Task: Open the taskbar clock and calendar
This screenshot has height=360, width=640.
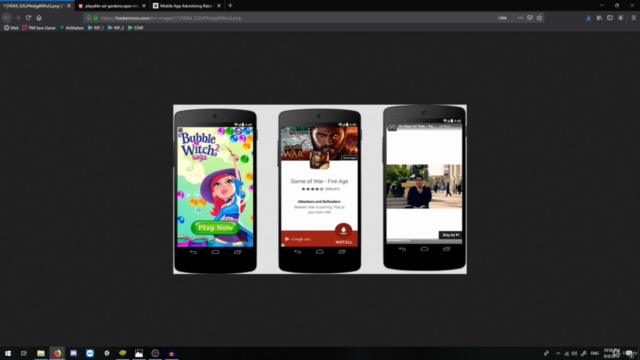Action: pyautogui.click(x=611, y=353)
